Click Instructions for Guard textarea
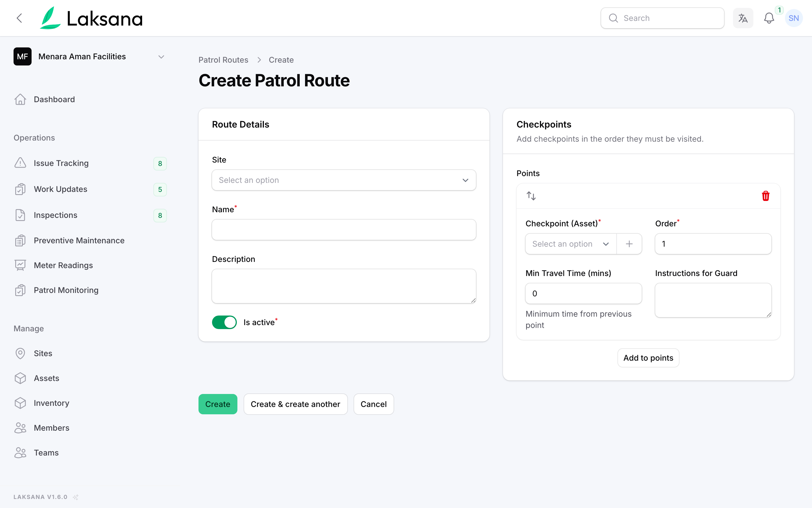Screen dimensions: 812x508 (x=713, y=300)
